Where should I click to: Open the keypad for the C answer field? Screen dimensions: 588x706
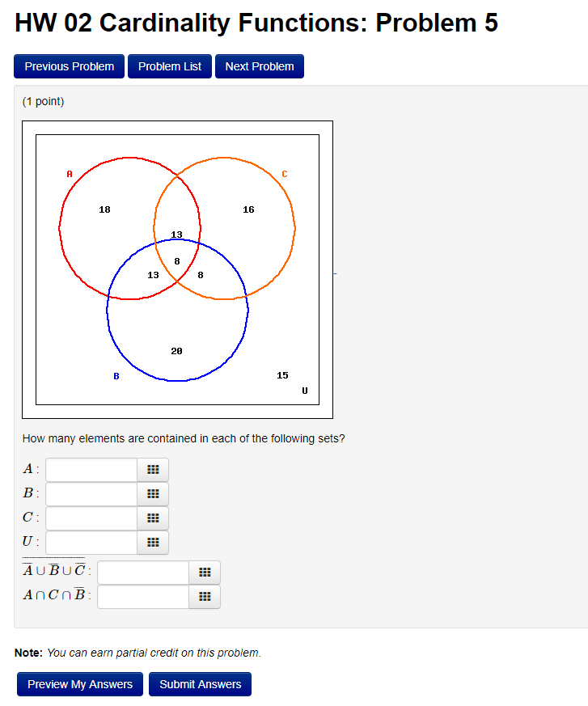(x=153, y=518)
